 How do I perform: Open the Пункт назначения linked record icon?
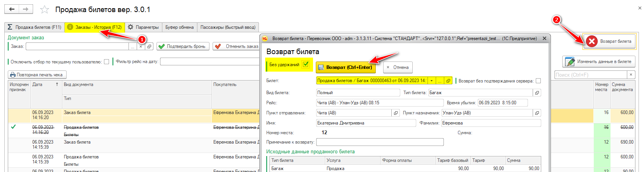(537, 113)
